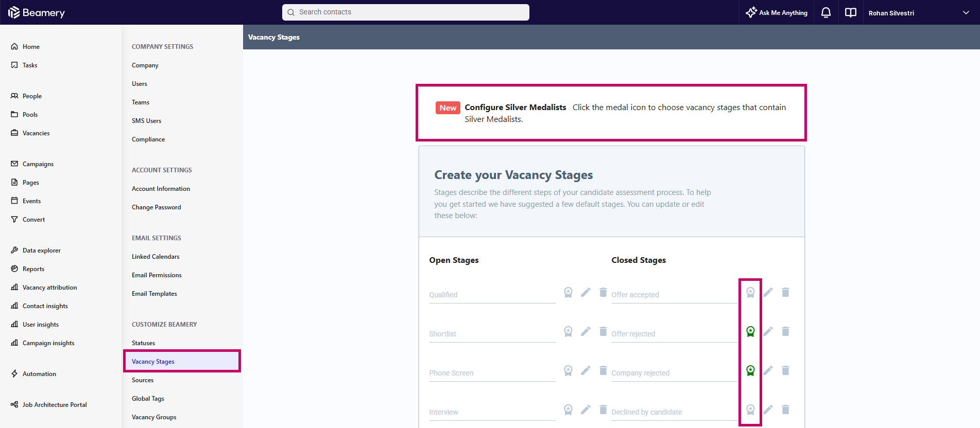The height and width of the screenshot is (428, 980).
Task: Delete the Offer accepted stage
Action: [x=785, y=292]
